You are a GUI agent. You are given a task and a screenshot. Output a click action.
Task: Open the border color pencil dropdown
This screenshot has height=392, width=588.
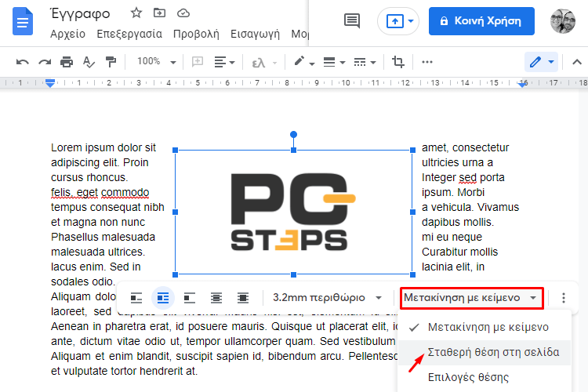click(303, 62)
